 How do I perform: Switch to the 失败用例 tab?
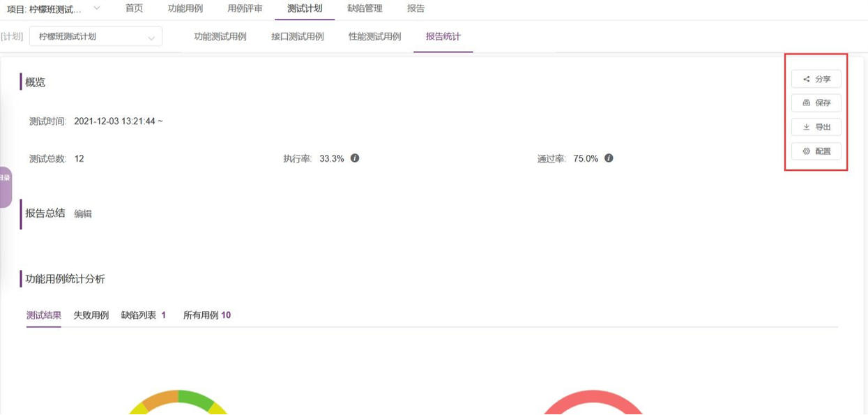click(92, 315)
